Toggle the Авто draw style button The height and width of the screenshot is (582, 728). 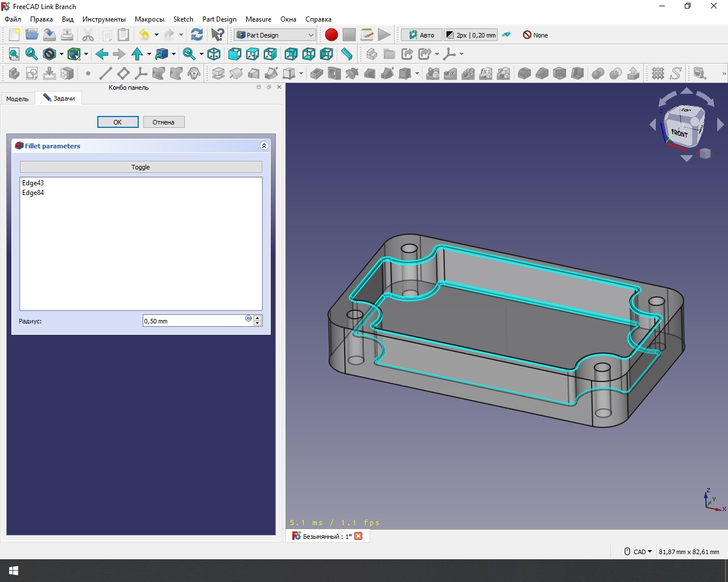tap(421, 35)
